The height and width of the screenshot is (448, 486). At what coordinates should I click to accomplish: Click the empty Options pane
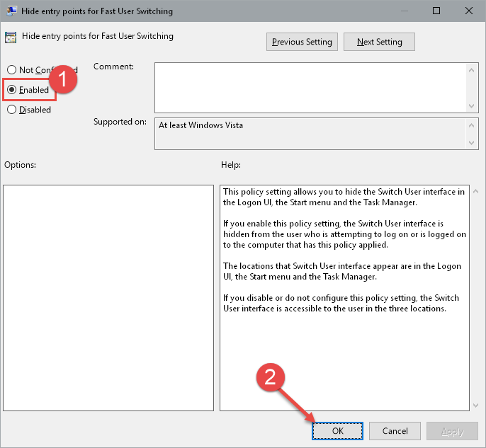click(108, 298)
